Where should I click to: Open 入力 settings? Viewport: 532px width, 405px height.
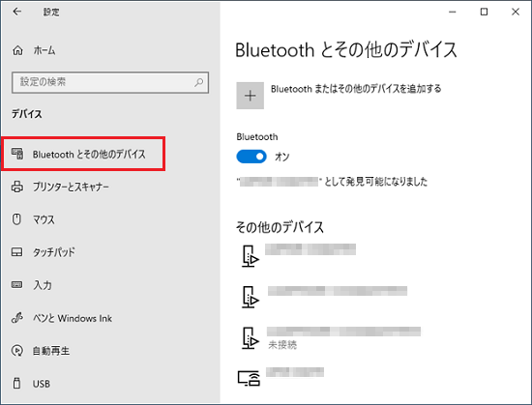(x=43, y=285)
